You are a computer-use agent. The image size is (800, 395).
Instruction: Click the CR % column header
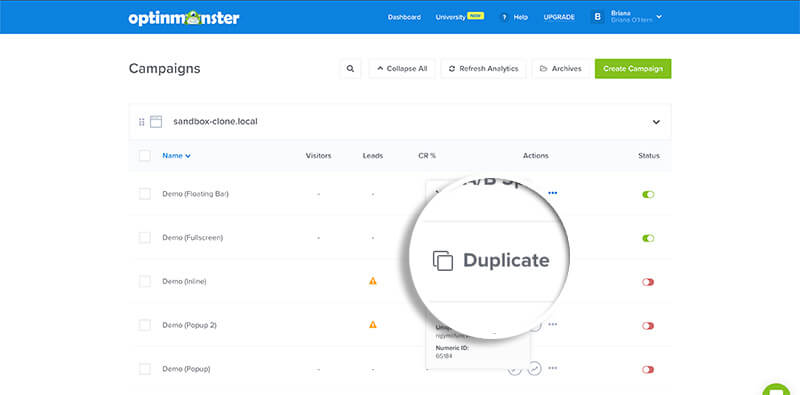[427, 156]
